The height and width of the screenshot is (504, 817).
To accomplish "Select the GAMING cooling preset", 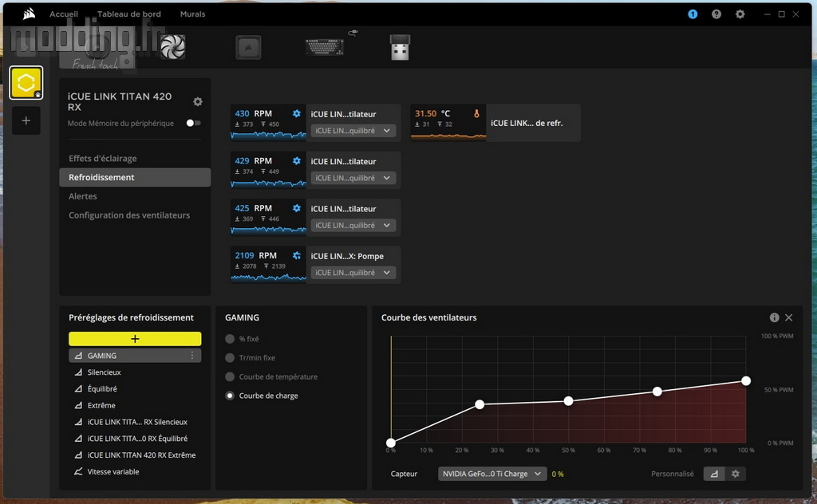I will click(x=135, y=356).
